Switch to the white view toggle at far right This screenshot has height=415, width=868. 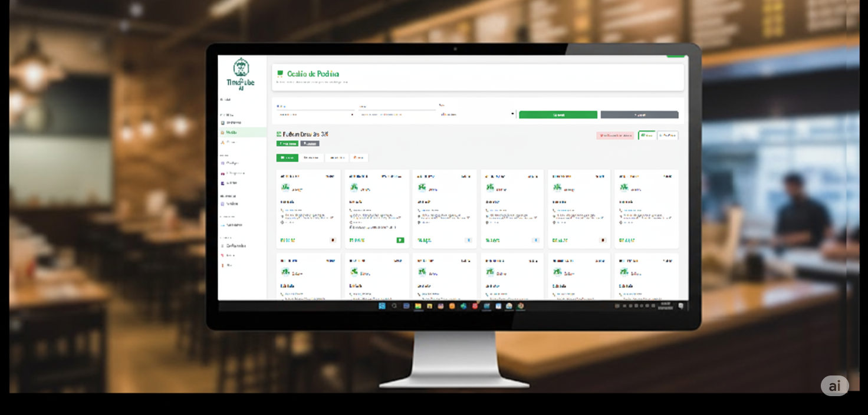(668, 136)
